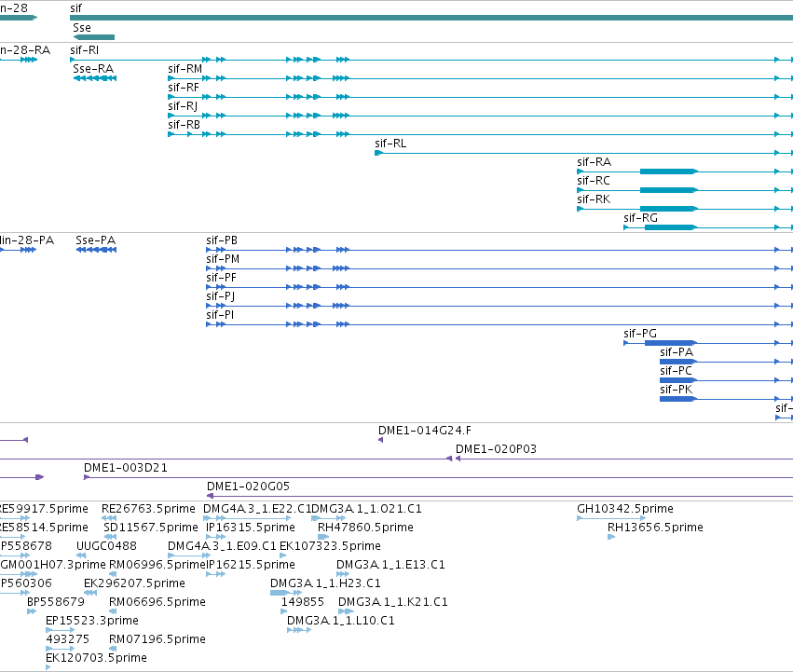
Task: Click the Sse-PA protein label
Action: [96, 240]
